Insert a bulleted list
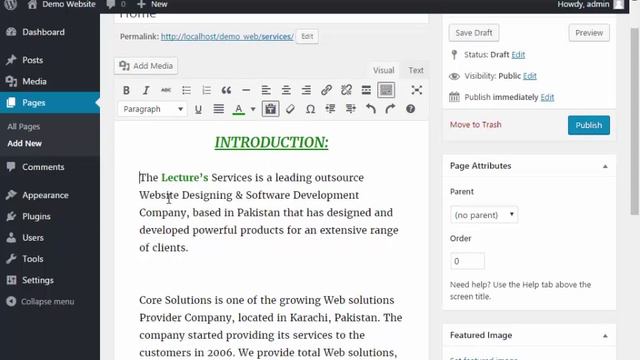 186,90
